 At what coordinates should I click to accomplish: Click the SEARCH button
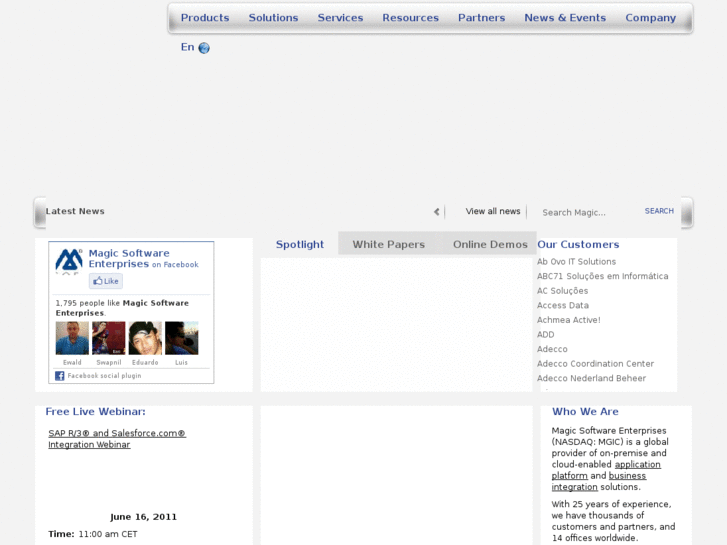point(659,211)
